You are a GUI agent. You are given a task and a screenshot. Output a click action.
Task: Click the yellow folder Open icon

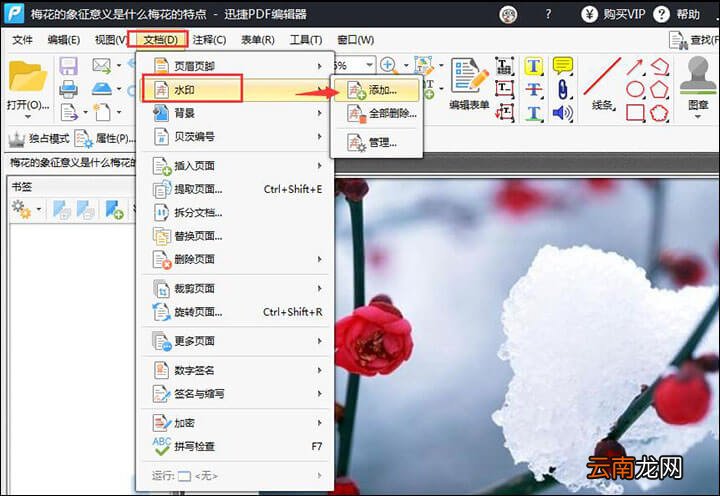[x=28, y=76]
